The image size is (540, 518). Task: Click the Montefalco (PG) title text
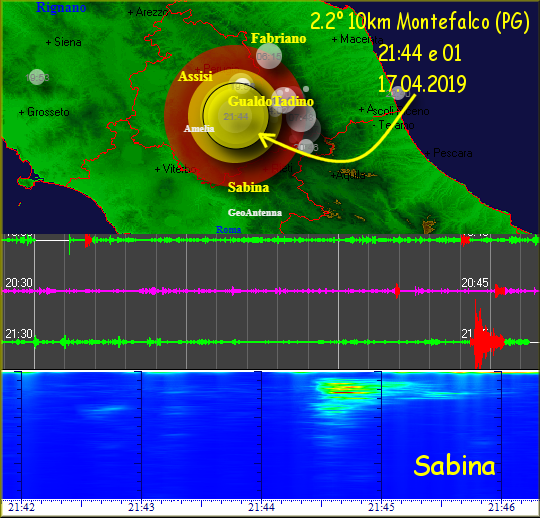pyautogui.click(x=463, y=22)
